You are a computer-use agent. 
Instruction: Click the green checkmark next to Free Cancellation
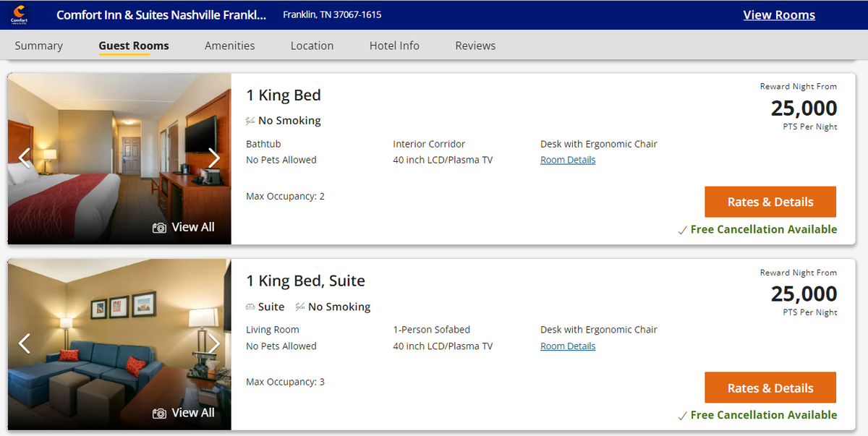pyautogui.click(x=682, y=229)
